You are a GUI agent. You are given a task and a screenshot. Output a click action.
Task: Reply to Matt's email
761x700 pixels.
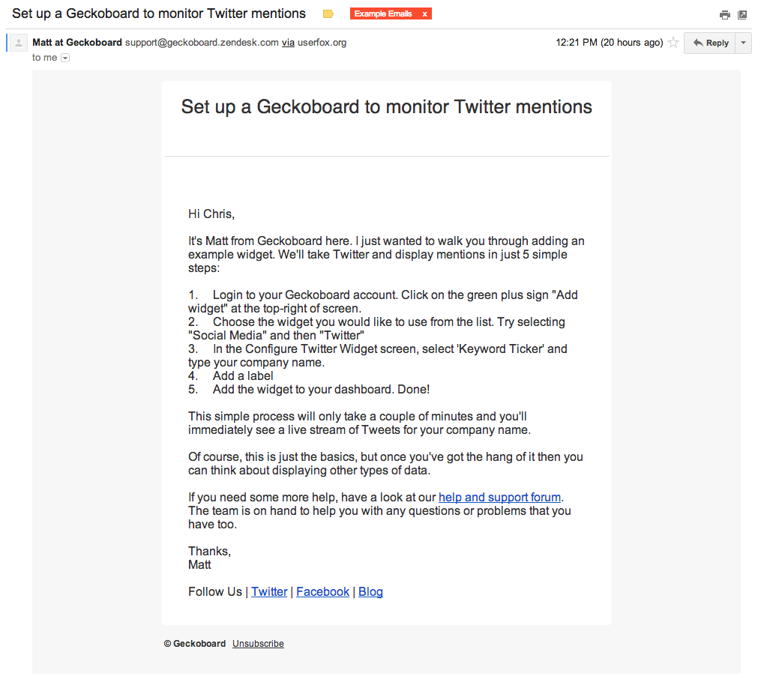pyautogui.click(x=710, y=43)
